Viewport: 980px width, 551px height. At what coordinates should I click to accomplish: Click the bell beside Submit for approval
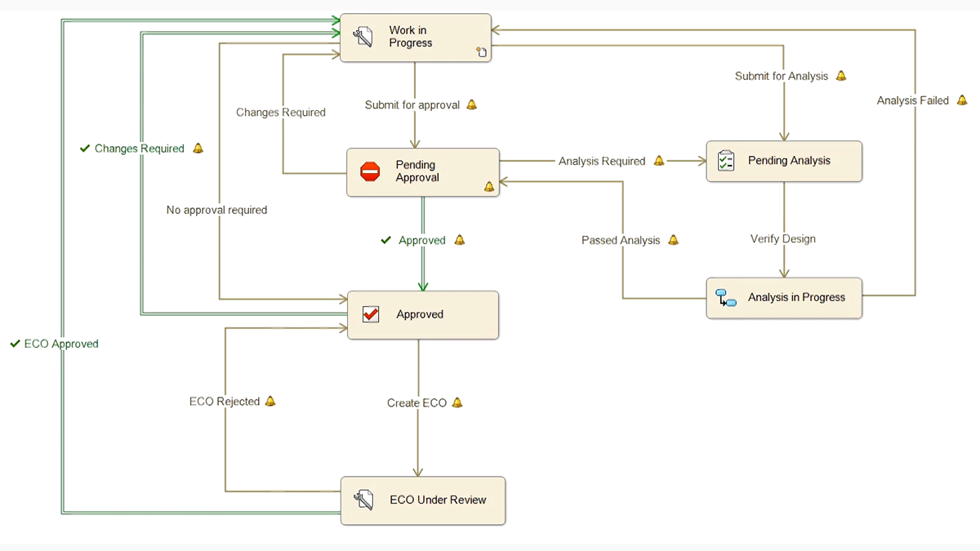(x=471, y=104)
